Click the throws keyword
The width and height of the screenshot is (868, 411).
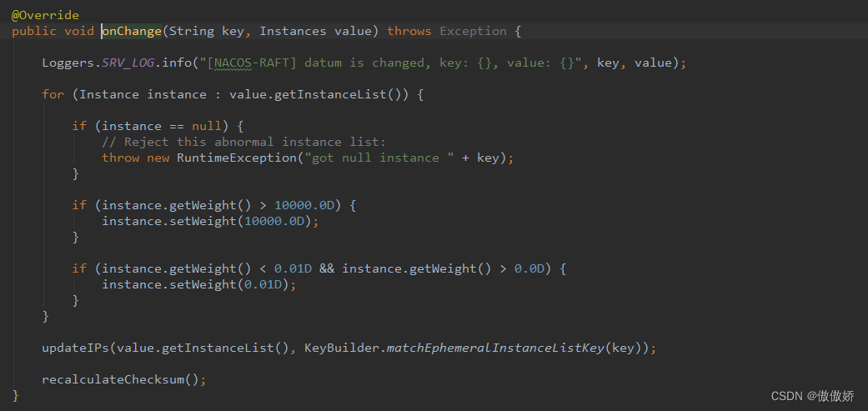pyautogui.click(x=409, y=31)
